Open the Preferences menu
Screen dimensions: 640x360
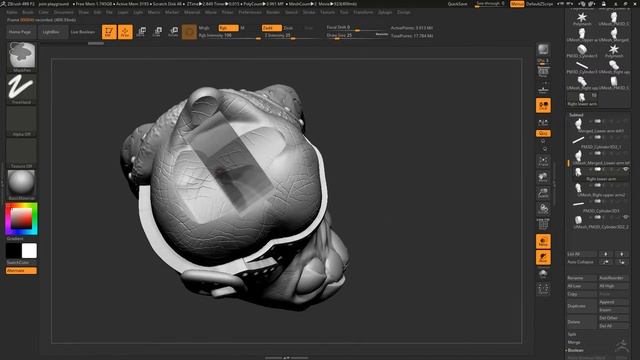point(250,12)
